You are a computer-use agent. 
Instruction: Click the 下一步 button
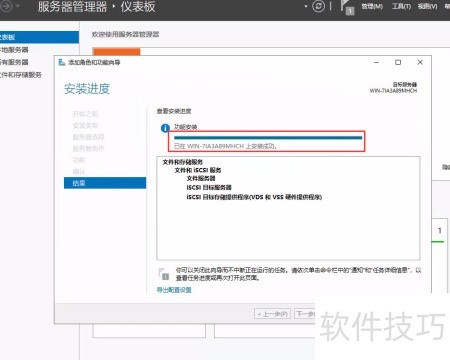[x=305, y=314]
